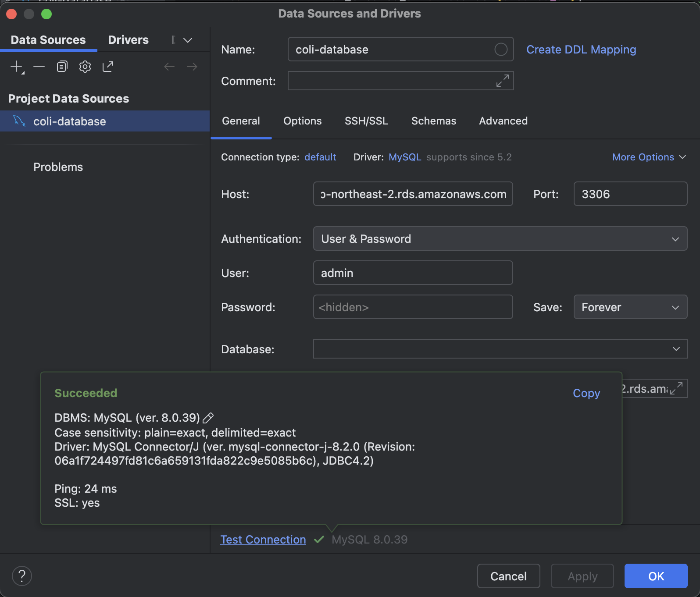The height and width of the screenshot is (597, 700).
Task: Click the Port field showing 3306
Action: coord(630,194)
